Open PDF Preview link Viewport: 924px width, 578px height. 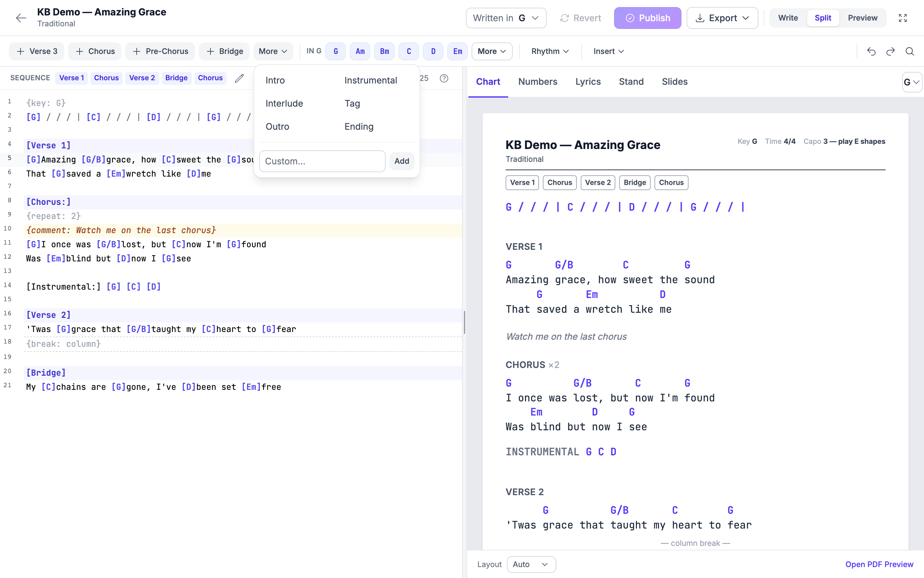(x=879, y=564)
